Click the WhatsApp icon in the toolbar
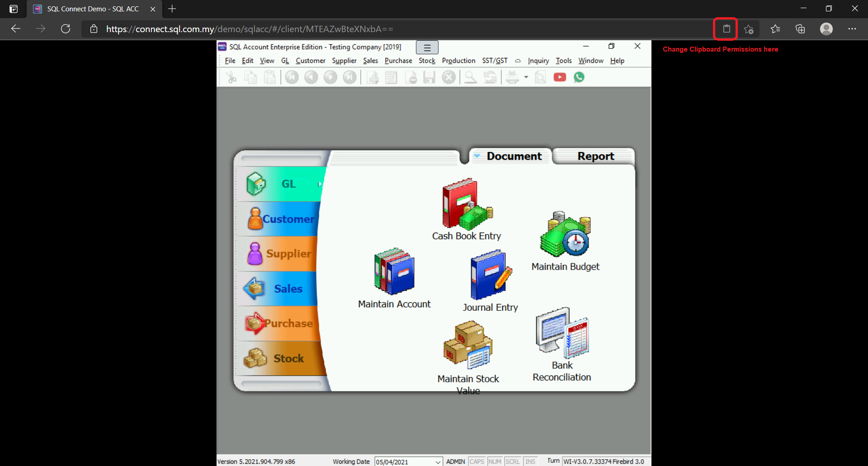 coord(579,77)
